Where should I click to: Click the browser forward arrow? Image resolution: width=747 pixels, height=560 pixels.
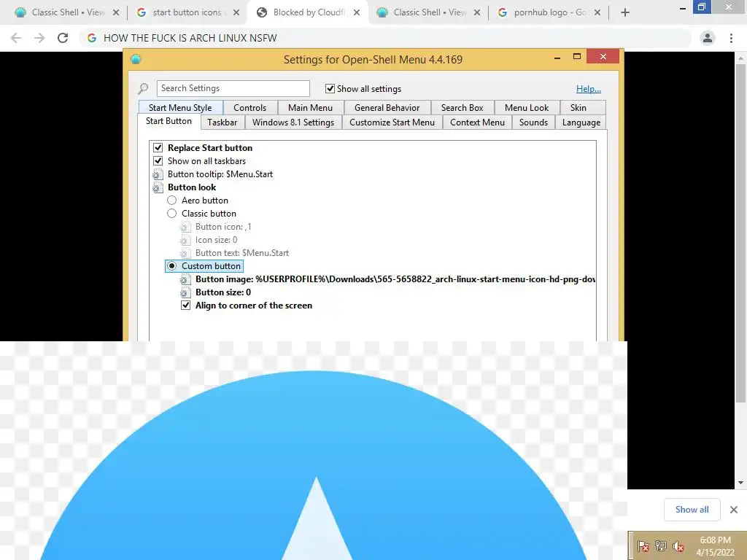39,38
